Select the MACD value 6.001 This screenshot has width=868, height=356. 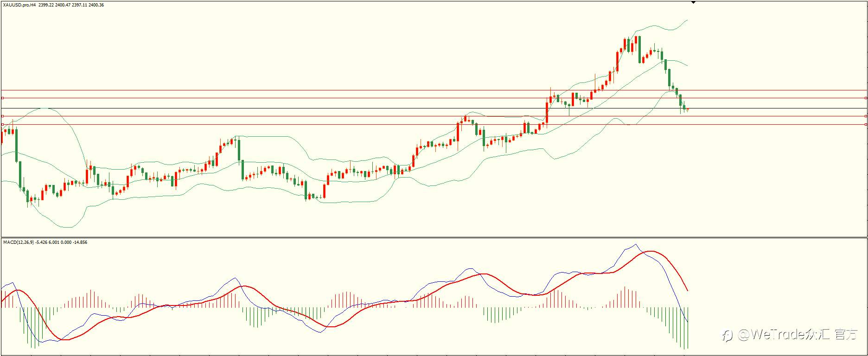pos(53,242)
